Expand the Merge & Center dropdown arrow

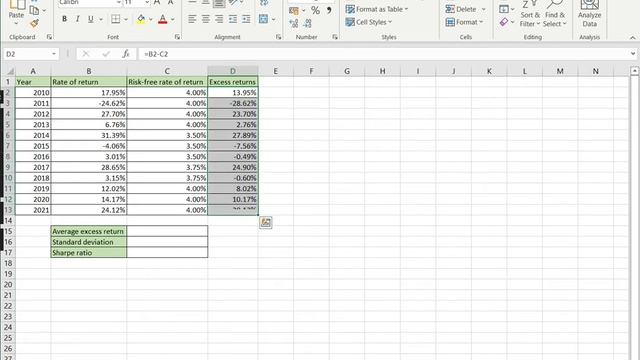[x=273, y=19]
